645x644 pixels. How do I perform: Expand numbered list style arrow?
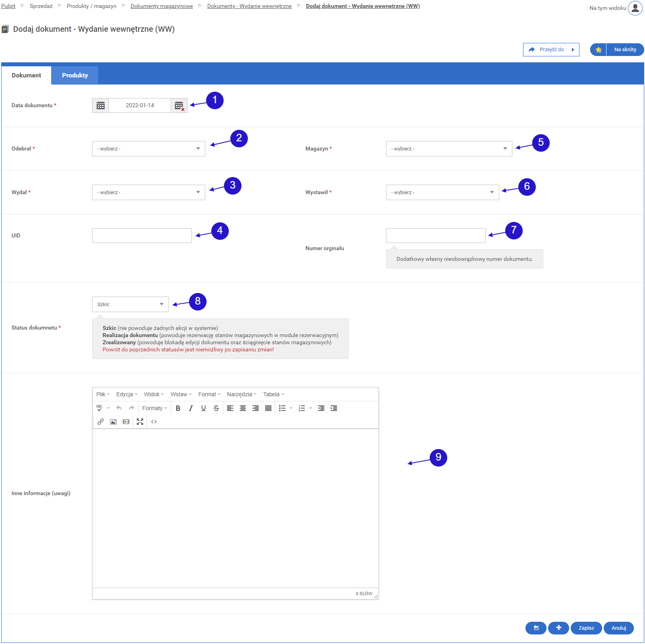311,408
